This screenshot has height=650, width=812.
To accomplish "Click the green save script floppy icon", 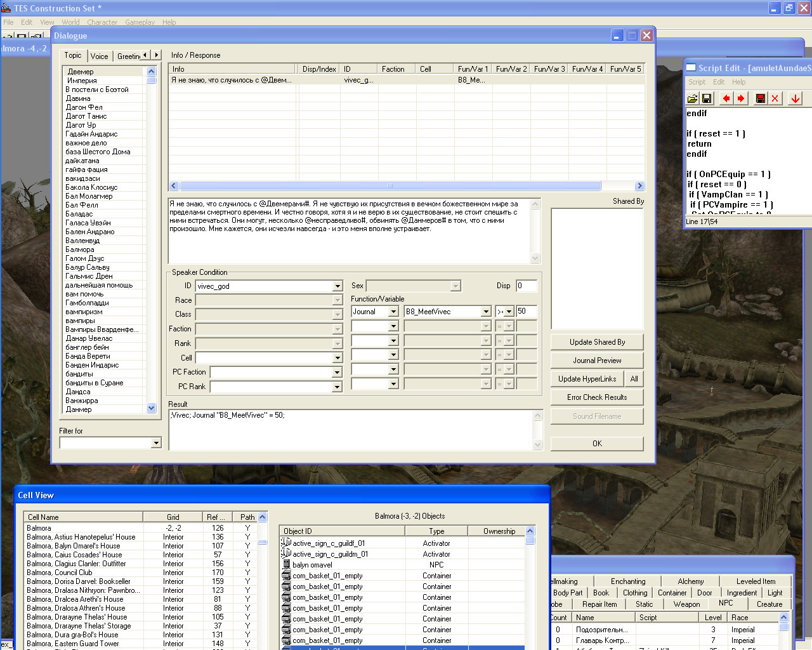I will [707, 98].
